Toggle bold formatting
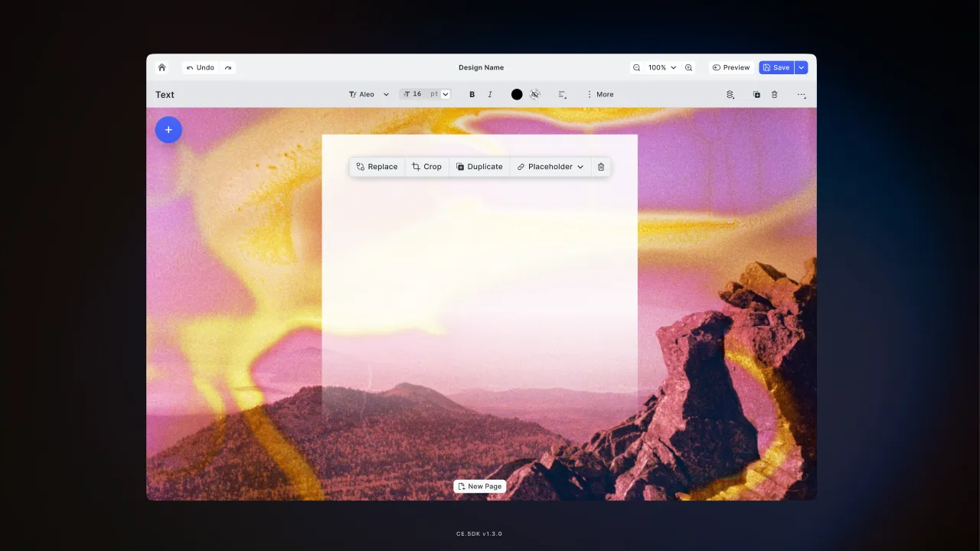 (x=472, y=94)
